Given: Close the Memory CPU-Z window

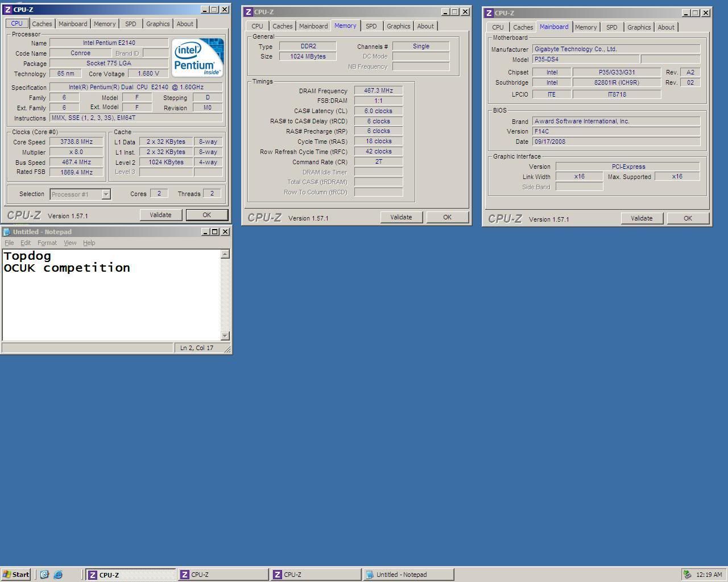Looking at the screenshot, I should click(x=465, y=11).
